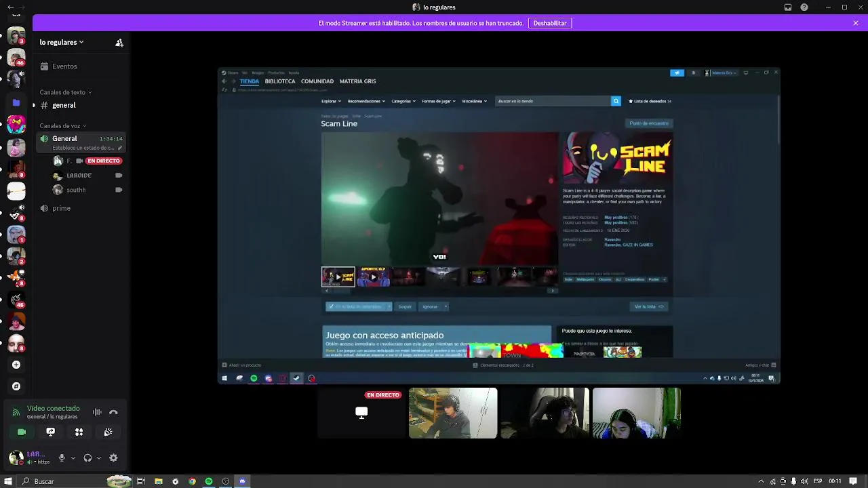Viewport: 868px width, 488px height.
Task: Click the EN DIRECTO badge in voice list
Action: [104, 161]
